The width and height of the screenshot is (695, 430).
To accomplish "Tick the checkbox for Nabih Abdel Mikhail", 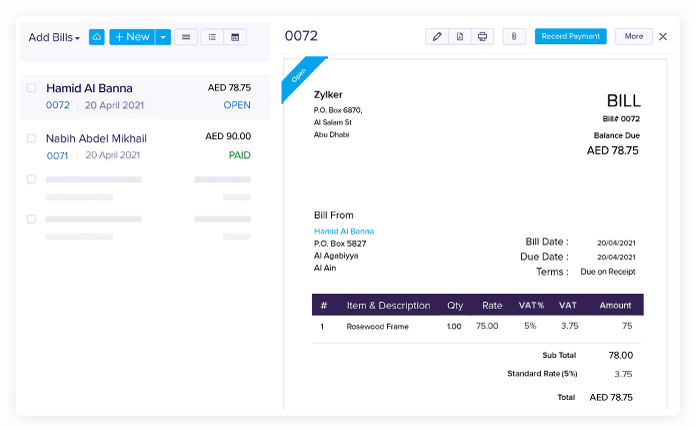I will point(31,138).
